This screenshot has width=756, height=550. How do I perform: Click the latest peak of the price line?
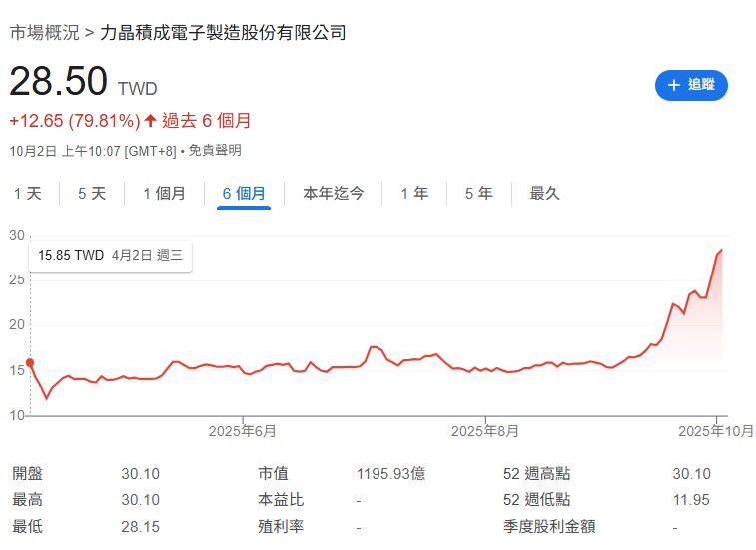coord(721,250)
